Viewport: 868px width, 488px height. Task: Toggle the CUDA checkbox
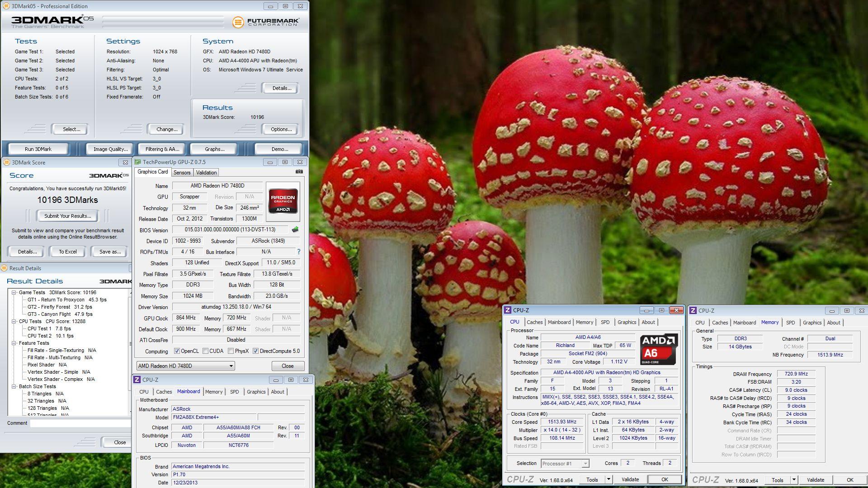pos(205,351)
